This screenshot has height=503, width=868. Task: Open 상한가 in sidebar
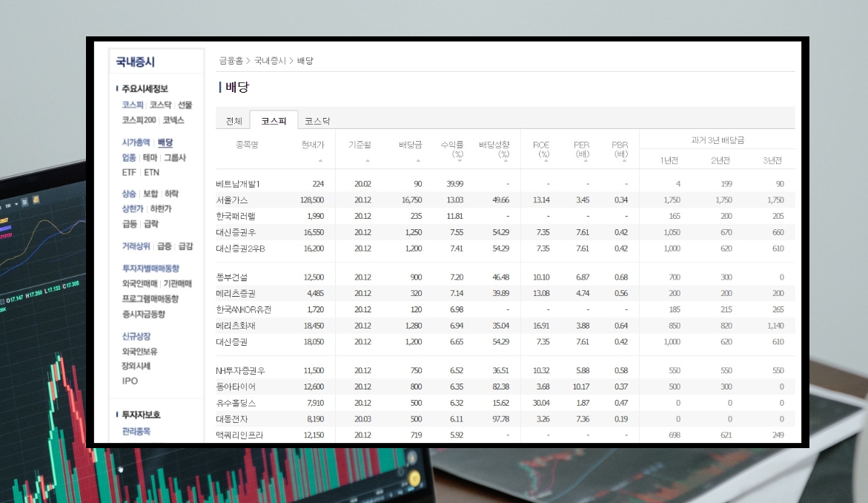coord(133,209)
